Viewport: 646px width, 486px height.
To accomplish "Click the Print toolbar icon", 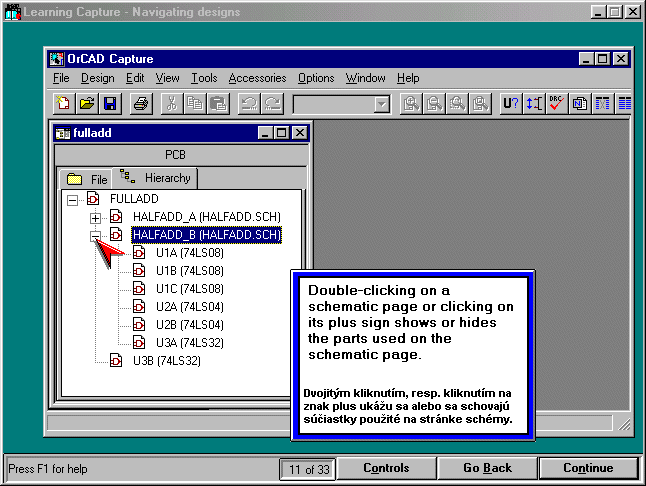I will 141,103.
